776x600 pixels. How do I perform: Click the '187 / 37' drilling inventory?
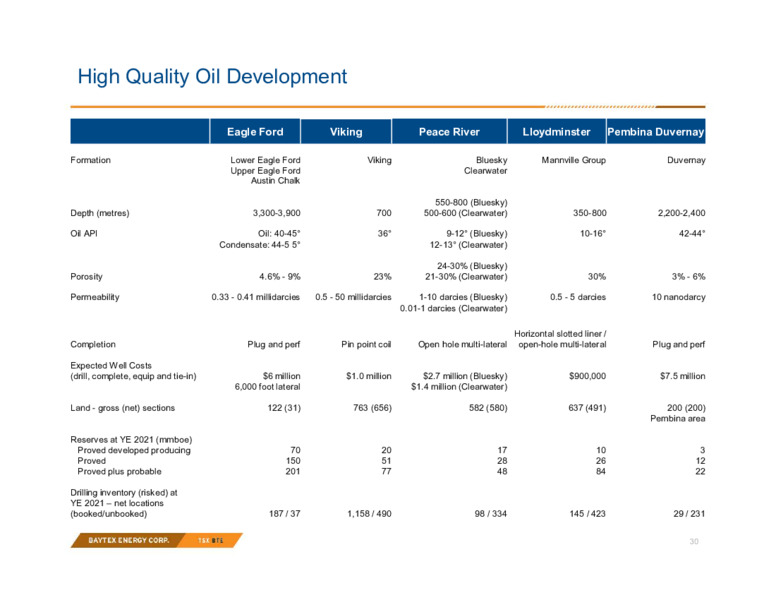(285, 514)
